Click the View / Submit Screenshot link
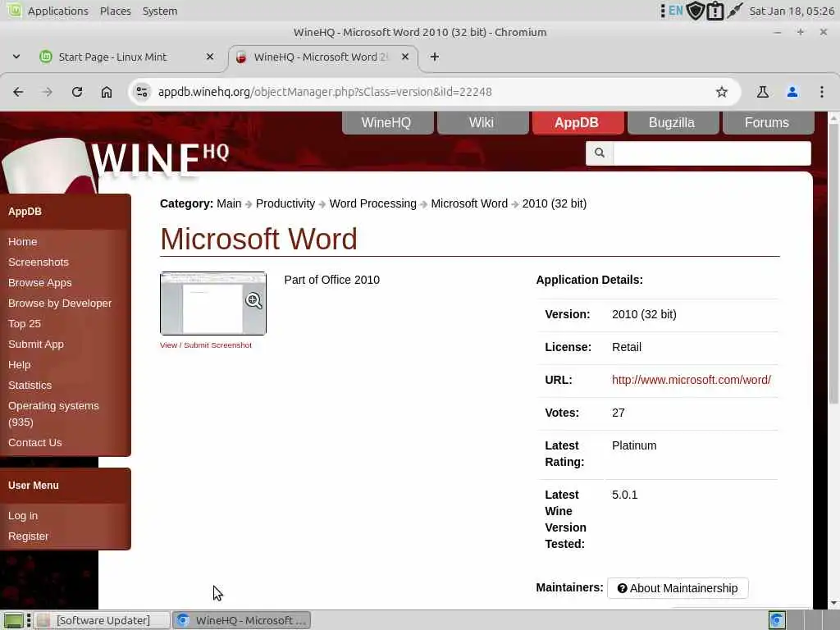 [x=206, y=345]
